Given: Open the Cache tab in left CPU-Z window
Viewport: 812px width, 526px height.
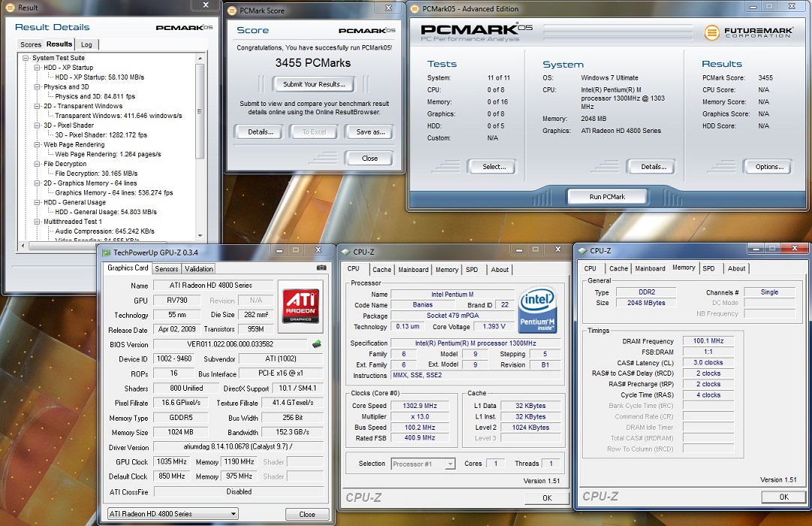Looking at the screenshot, I should point(382,270).
